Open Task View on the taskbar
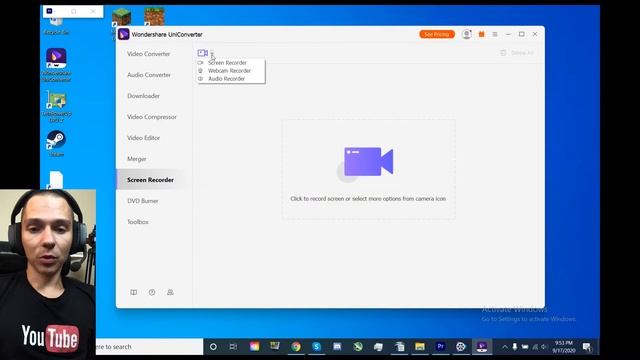 [233, 347]
